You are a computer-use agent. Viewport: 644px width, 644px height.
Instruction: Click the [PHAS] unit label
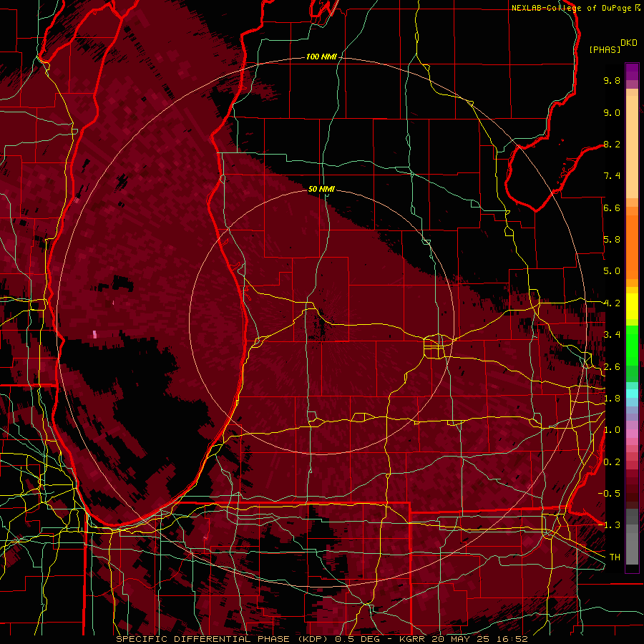click(x=605, y=49)
